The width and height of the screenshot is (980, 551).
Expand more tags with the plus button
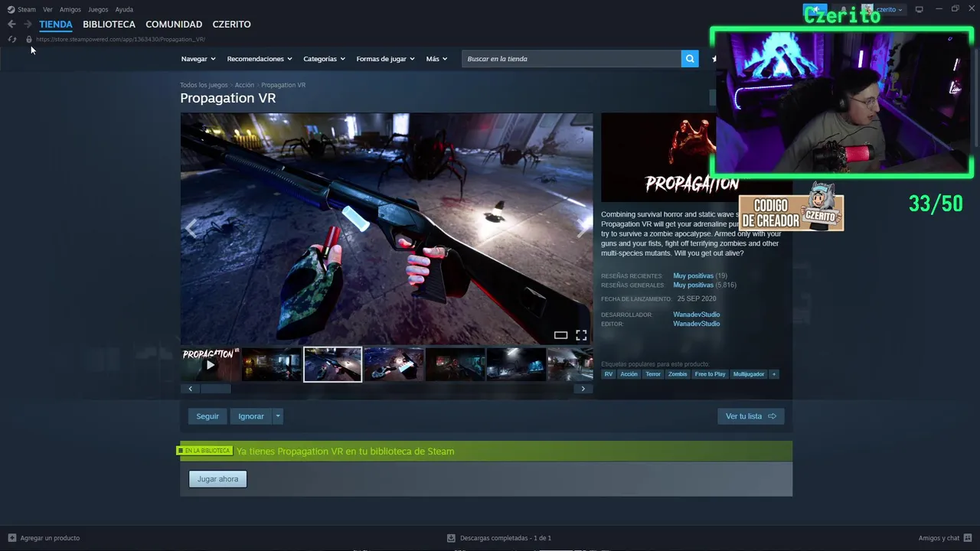pos(774,374)
